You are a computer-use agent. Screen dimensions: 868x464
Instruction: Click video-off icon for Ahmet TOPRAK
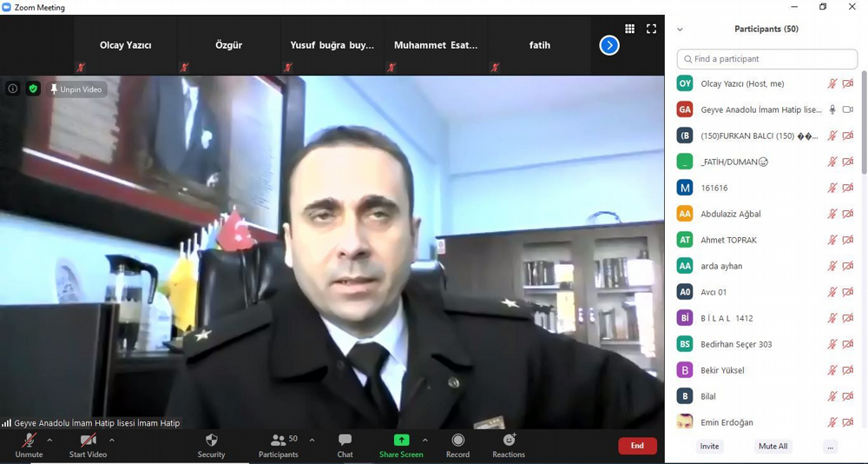click(847, 240)
